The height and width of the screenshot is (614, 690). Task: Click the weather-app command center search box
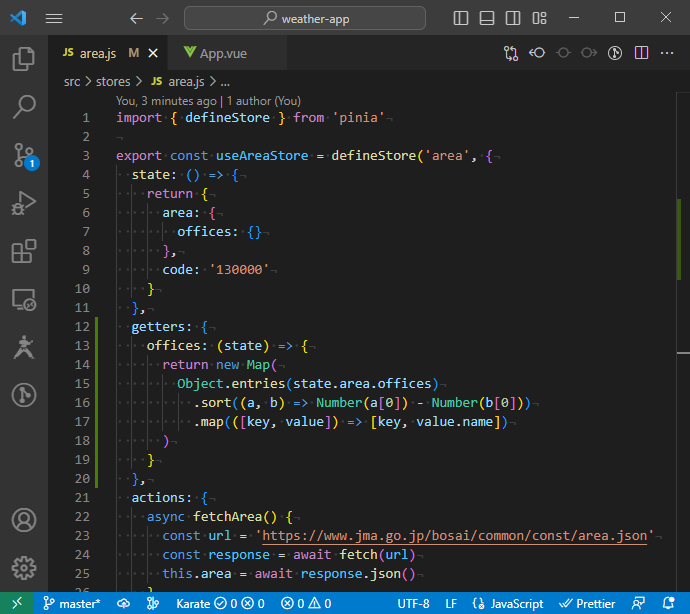pyautogui.click(x=305, y=18)
